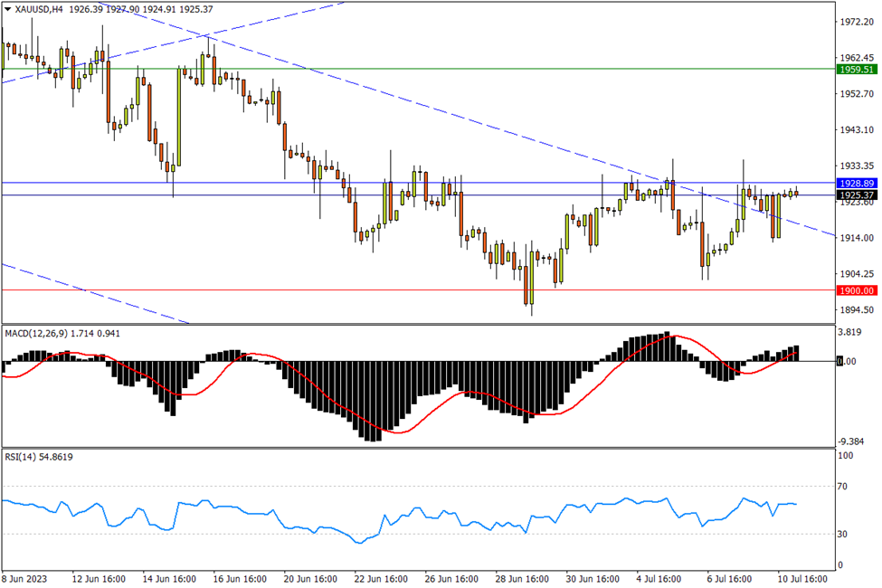Viewport: 882px width, 588px height.
Task: Click the black 1925.37 current price tag
Action: point(856,194)
